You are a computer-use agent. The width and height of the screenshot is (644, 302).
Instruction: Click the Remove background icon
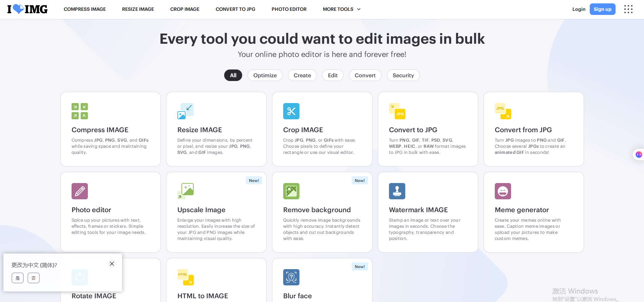291,191
